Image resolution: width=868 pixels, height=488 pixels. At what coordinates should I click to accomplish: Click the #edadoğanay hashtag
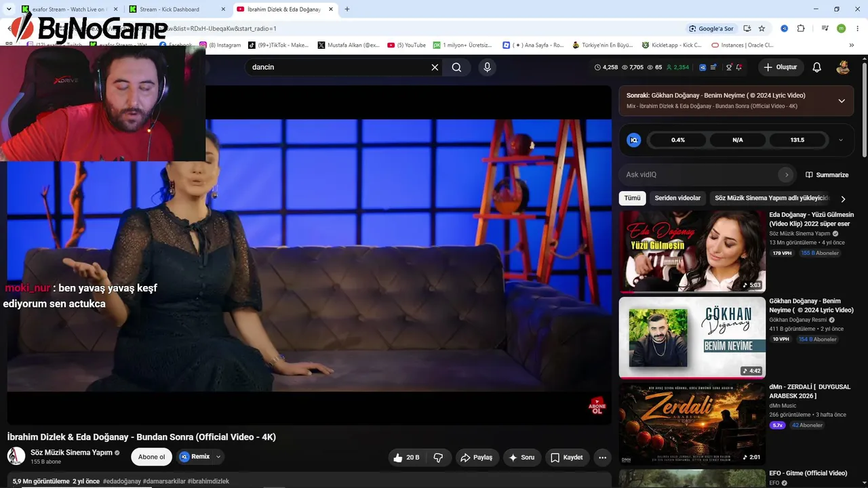coord(122,481)
